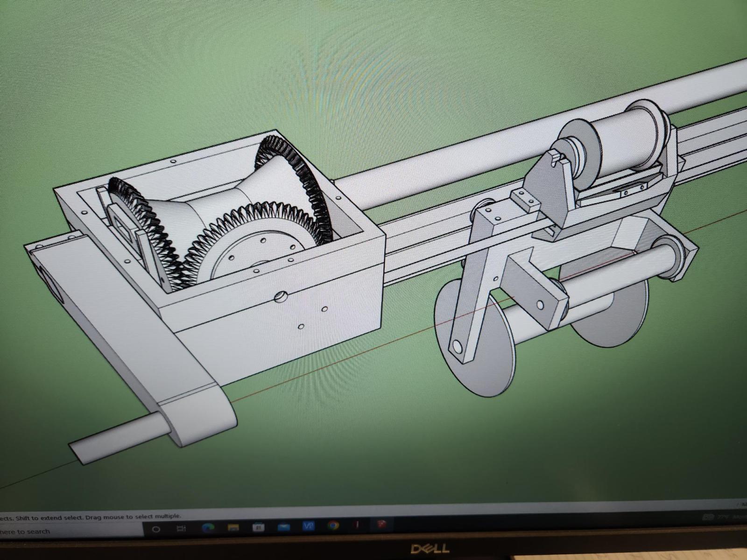This screenshot has height=560, width=747.
Task: Click the Cortana circle icon on the taskbar
Action: [x=156, y=529]
